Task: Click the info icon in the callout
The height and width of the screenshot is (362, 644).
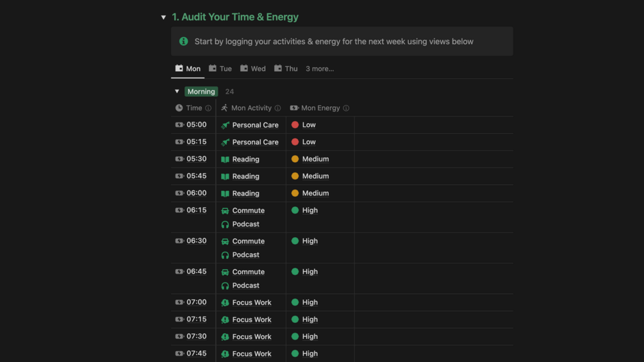Action: pos(184,42)
